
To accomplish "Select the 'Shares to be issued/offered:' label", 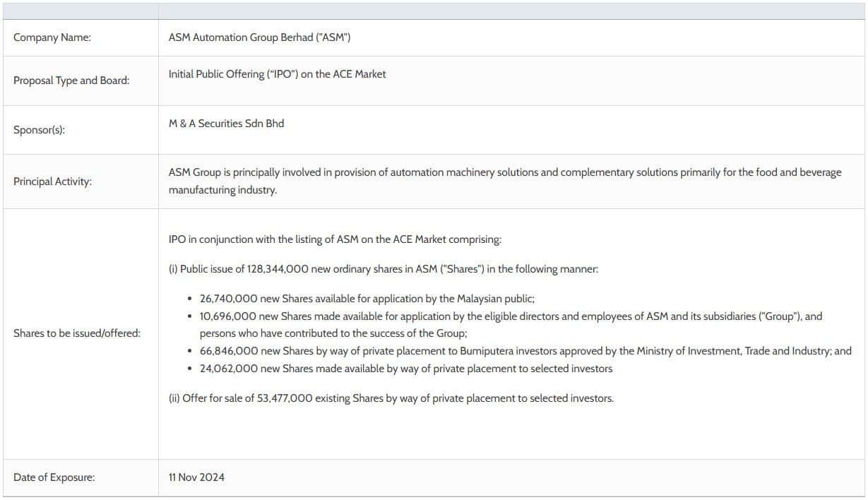I will [77, 333].
